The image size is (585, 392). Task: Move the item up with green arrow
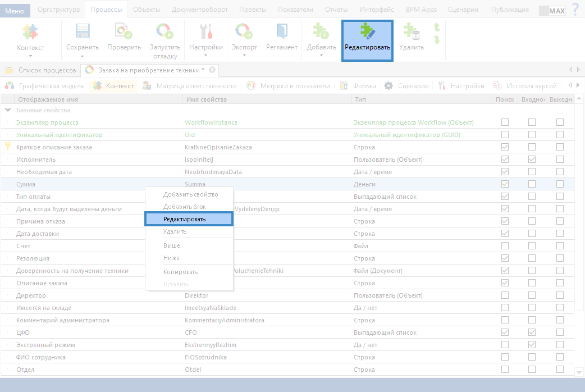click(x=437, y=28)
